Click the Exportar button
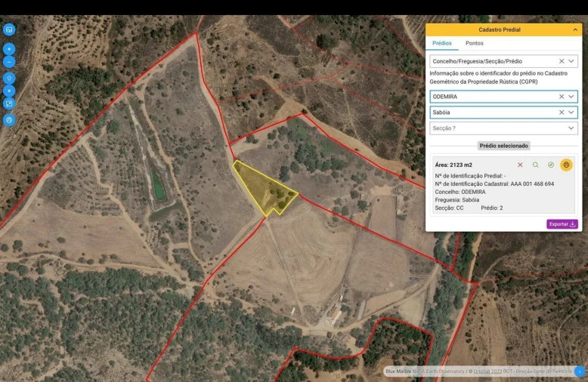The width and height of the screenshot is (588, 382). [562, 224]
